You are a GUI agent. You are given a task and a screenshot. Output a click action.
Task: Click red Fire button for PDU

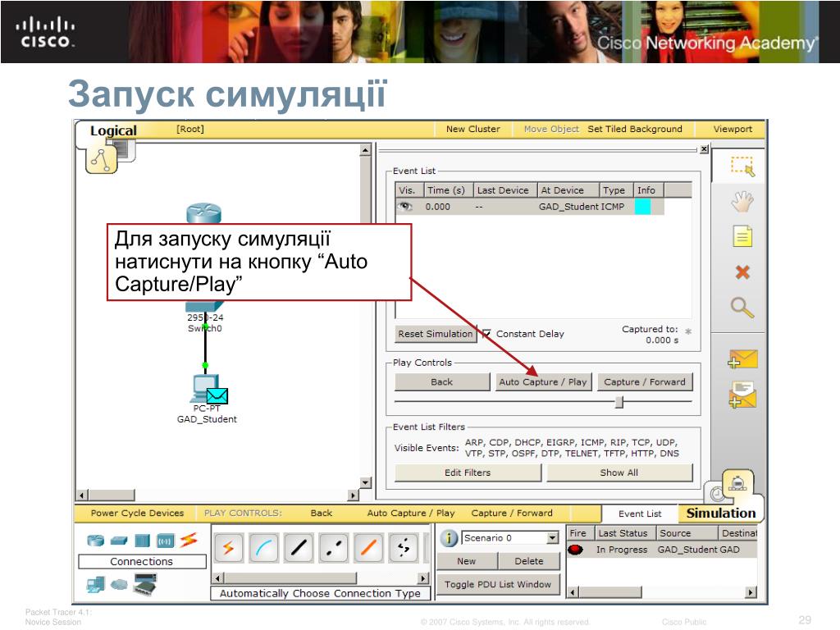pyautogui.click(x=575, y=550)
